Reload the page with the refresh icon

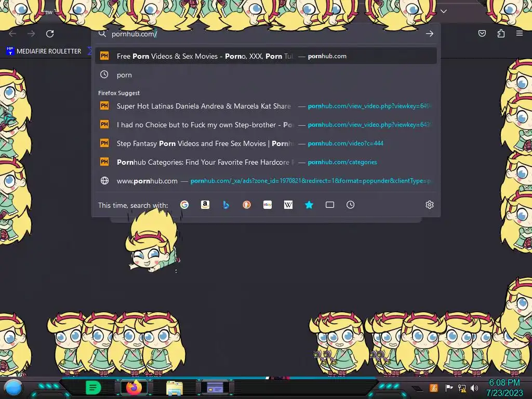tap(50, 34)
